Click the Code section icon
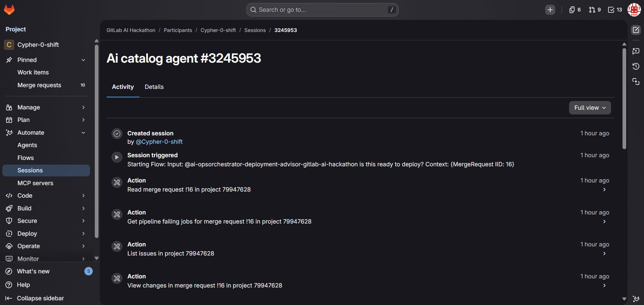 (9, 196)
